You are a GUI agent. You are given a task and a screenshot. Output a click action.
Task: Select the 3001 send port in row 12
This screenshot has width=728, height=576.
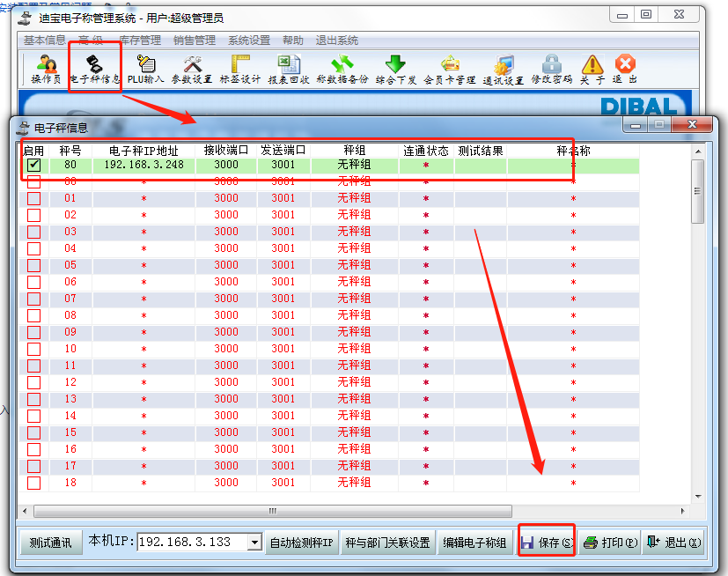[283, 382]
